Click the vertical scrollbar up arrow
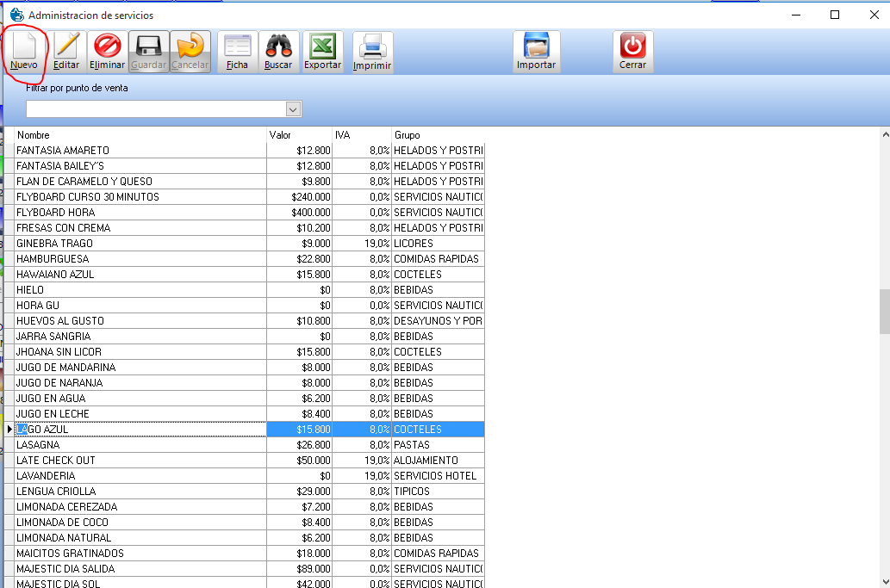Screen dimensions: 890x588 click(884, 135)
